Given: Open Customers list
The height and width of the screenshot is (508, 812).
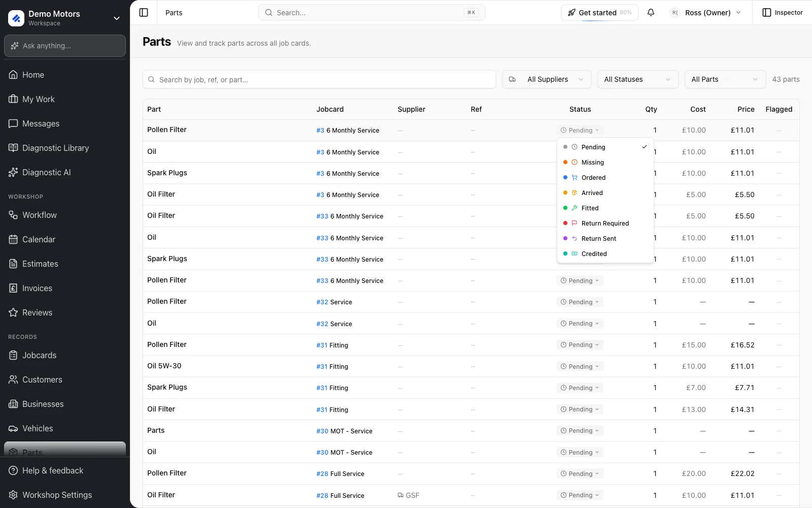Looking at the screenshot, I should pyautogui.click(x=65, y=379).
